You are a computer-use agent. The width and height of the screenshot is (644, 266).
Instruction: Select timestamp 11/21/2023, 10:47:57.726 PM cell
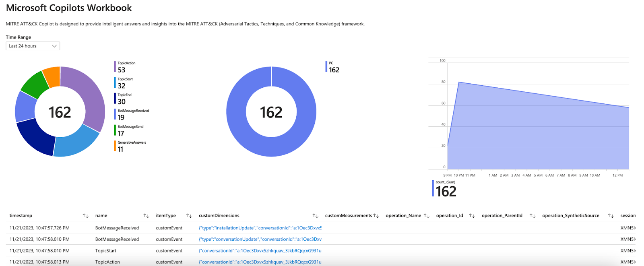click(39, 228)
